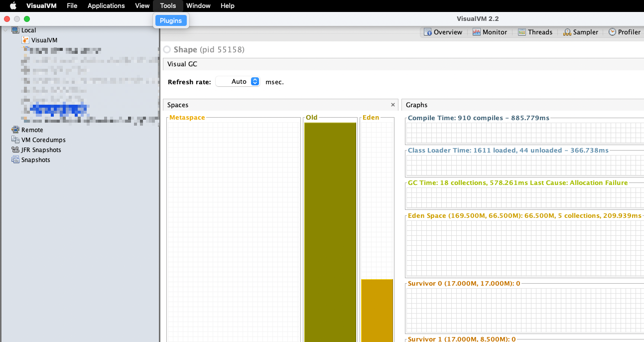The width and height of the screenshot is (644, 342).
Task: Open the Refresh rate Auto dropdown
Action: [x=238, y=81]
